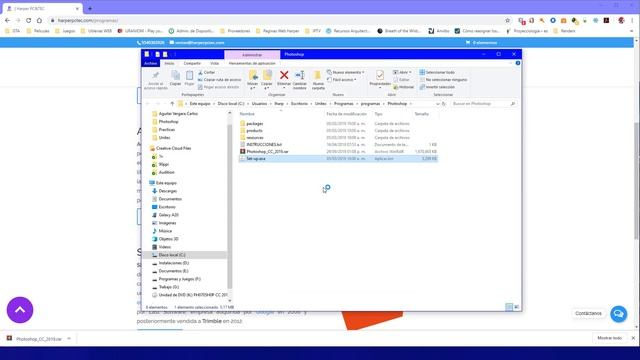Select the products folder
Image resolution: width=640 pixels, height=360 pixels.
pos(254,131)
